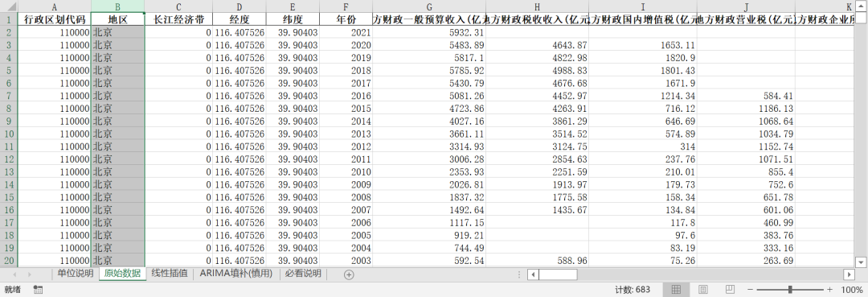Image resolution: width=868 pixels, height=297 pixels.
Task: Select row 12 header
Action: pos(9,159)
